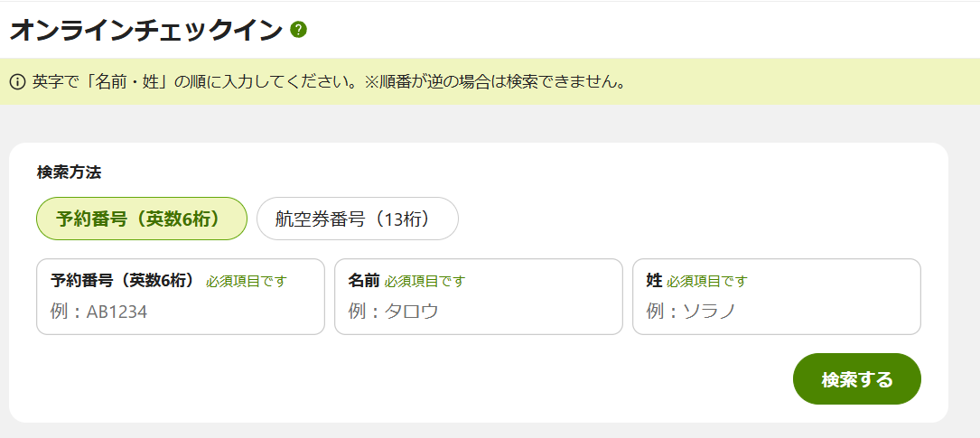The image size is (980, 438).
Task: Select the 予約番号（英数6桁） search method
Action: [x=142, y=219]
